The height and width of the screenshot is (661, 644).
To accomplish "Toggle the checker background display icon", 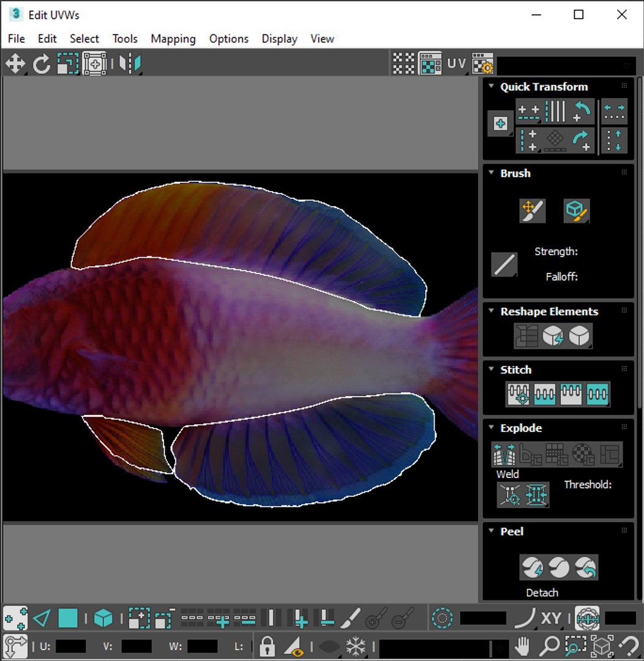I will click(x=403, y=64).
